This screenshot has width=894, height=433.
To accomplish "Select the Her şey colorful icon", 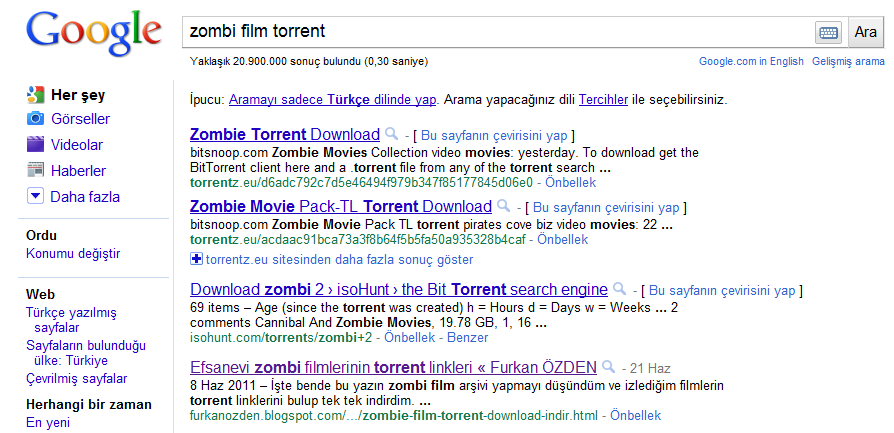I will coord(35,95).
